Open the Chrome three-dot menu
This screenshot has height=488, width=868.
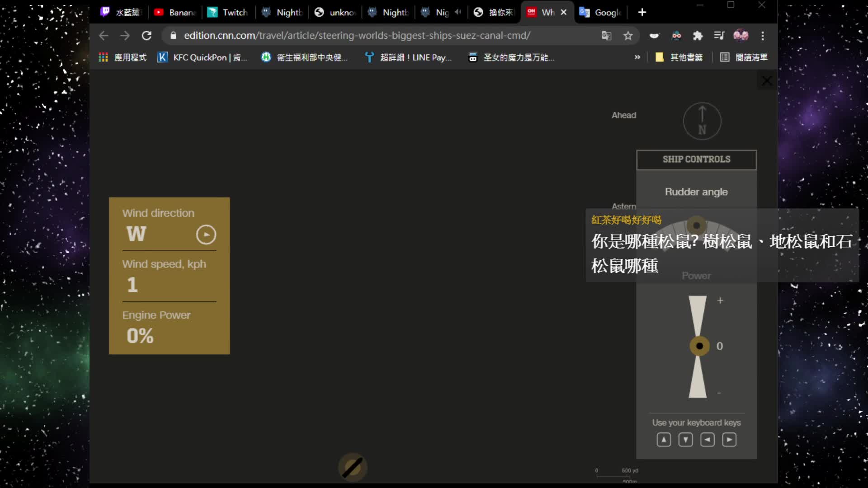[763, 36]
